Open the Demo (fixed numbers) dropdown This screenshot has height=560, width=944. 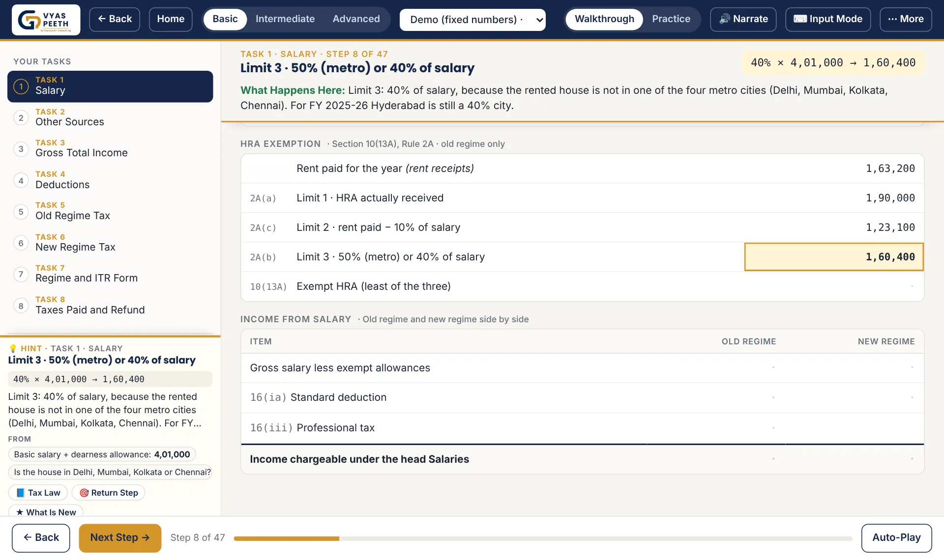[472, 20]
